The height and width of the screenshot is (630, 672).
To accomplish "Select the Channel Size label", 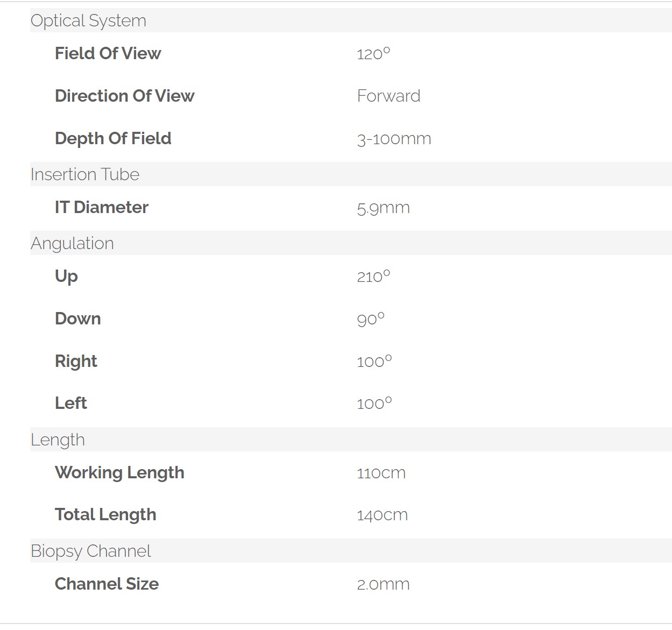I will 107,584.
